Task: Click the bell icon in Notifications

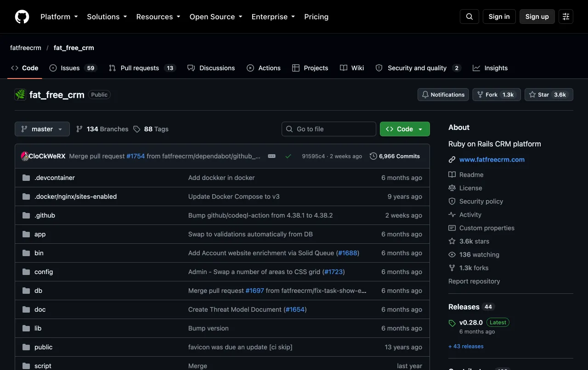Action: 425,95
